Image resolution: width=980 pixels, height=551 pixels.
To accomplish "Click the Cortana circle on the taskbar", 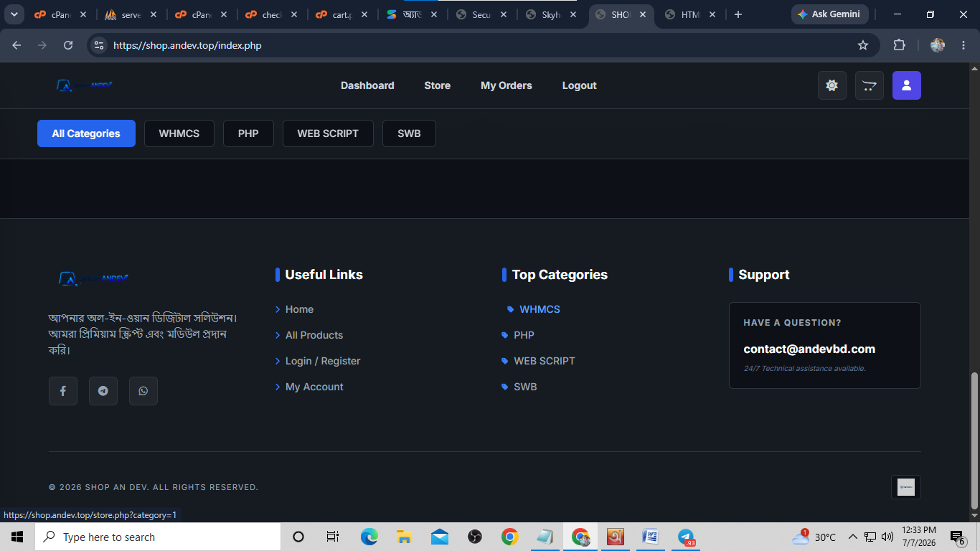I will (x=298, y=537).
